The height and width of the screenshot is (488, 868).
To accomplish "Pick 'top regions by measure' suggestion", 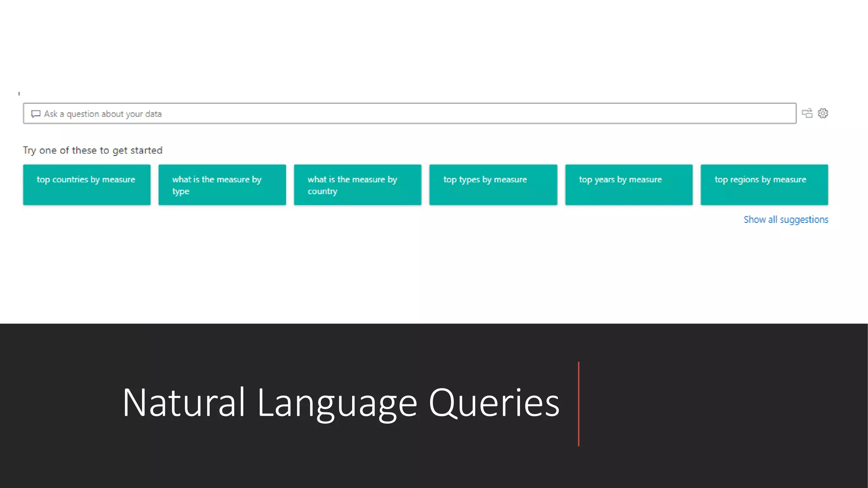I will [764, 185].
